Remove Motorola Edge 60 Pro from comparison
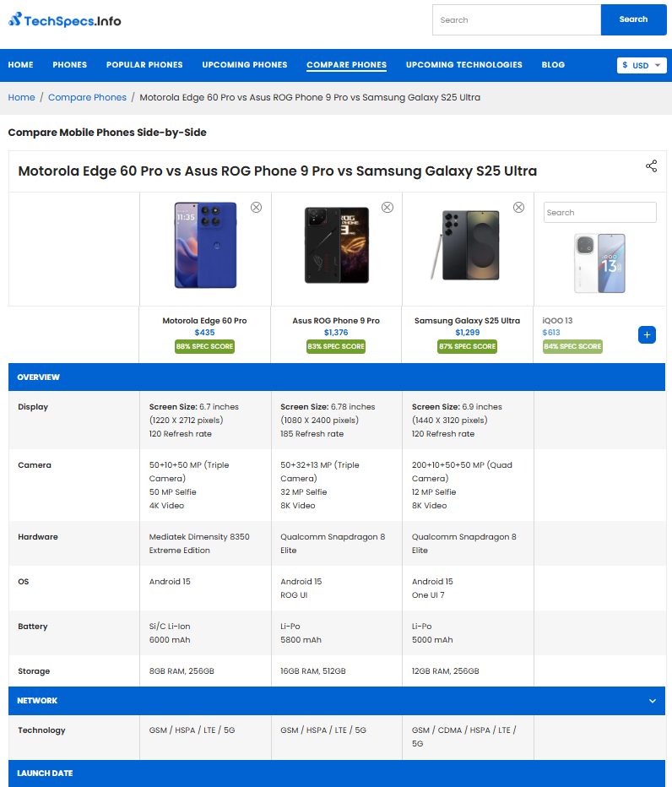The image size is (672, 787). (x=256, y=207)
